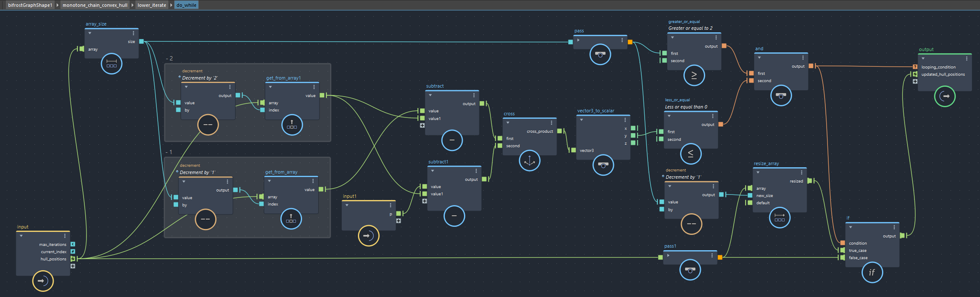Click the 'if' node circular icon

point(872,272)
